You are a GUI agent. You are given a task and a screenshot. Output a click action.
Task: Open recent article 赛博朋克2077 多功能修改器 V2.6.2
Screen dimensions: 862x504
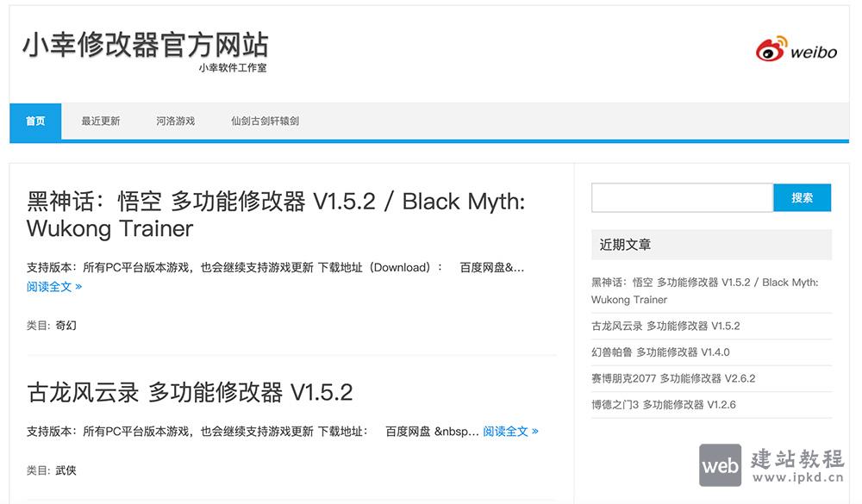[673, 379]
